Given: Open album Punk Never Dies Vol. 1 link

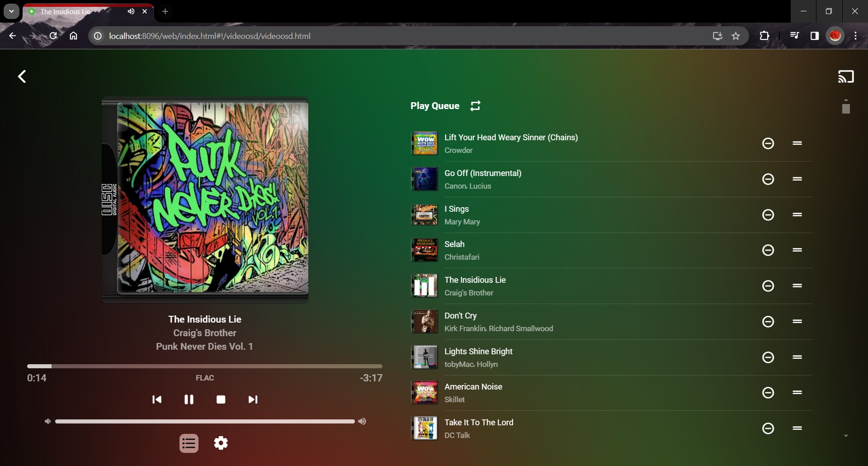Looking at the screenshot, I should 205,347.
